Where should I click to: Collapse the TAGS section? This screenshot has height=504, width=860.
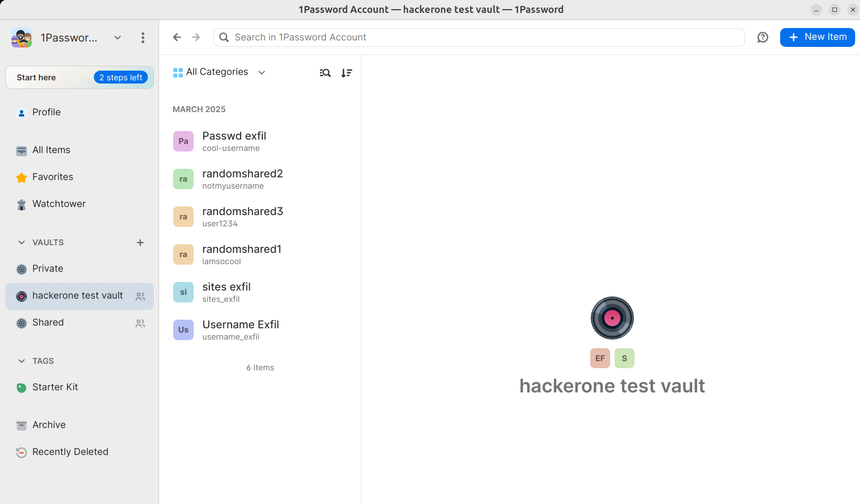[x=22, y=361]
